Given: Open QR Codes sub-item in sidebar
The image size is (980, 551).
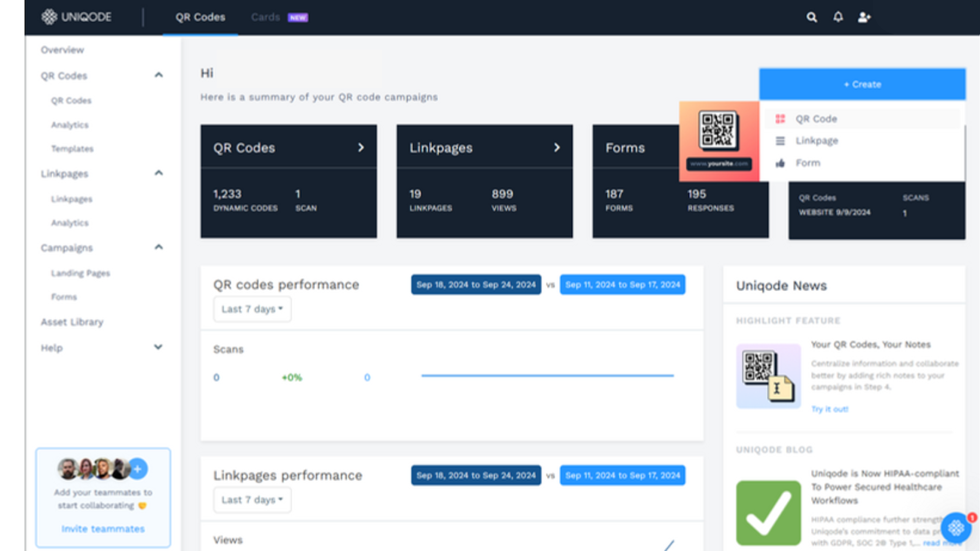Looking at the screenshot, I should 71,101.
